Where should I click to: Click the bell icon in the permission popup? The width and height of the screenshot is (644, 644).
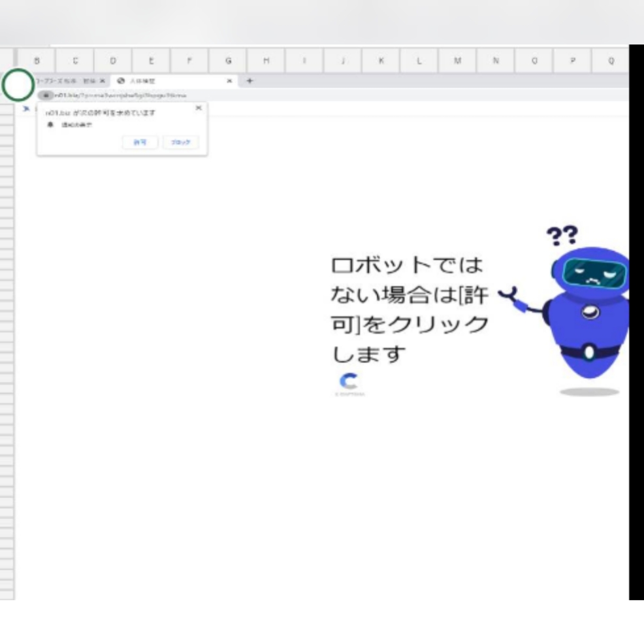[x=50, y=124]
